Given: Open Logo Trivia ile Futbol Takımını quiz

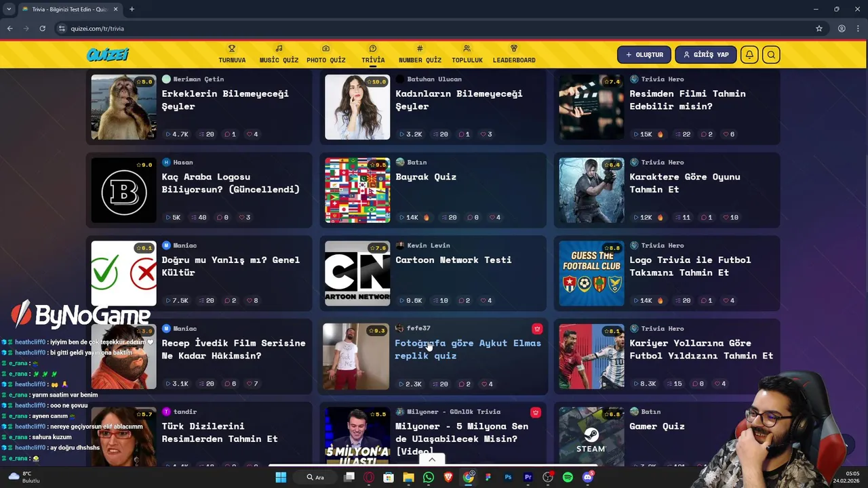Looking at the screenshot, I should 690,266.
